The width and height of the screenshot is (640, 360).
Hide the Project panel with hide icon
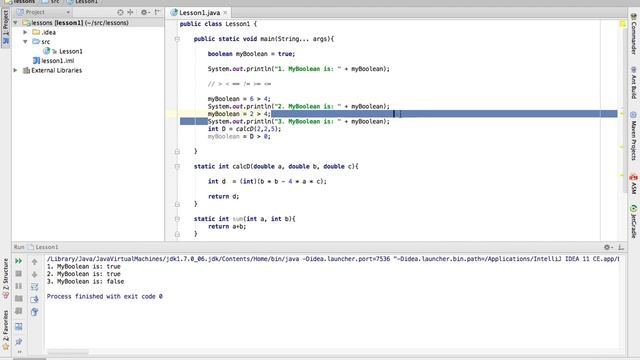pos(158,13)
